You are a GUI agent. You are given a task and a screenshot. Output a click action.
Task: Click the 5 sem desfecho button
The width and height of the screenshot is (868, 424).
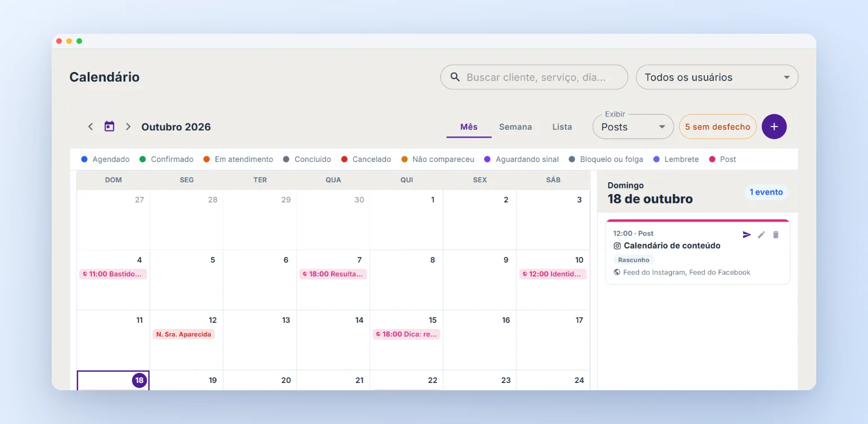pos(717,127)
